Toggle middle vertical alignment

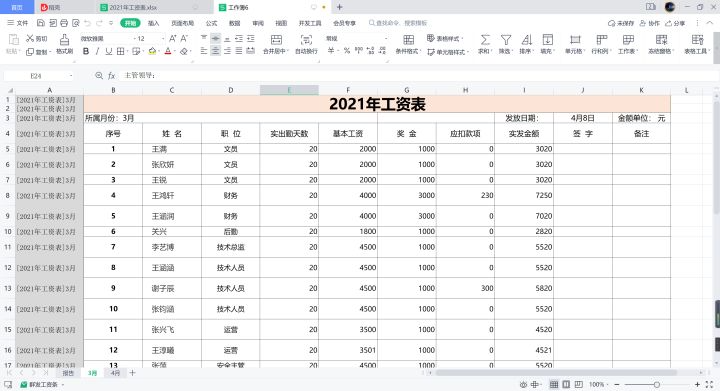(215, 39)
